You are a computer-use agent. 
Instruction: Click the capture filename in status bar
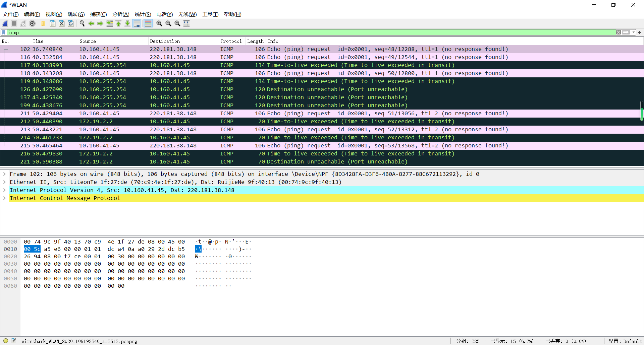tap(79, 341)
